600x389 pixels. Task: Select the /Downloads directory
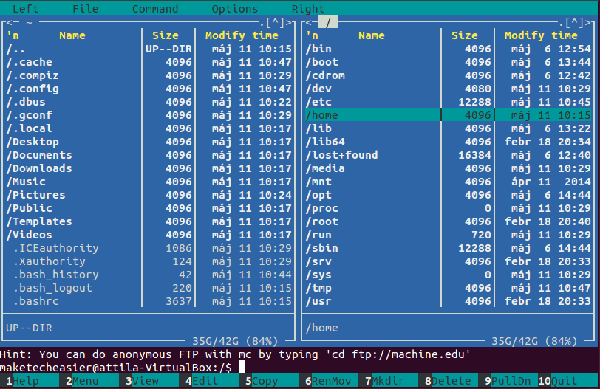[149, 168]
